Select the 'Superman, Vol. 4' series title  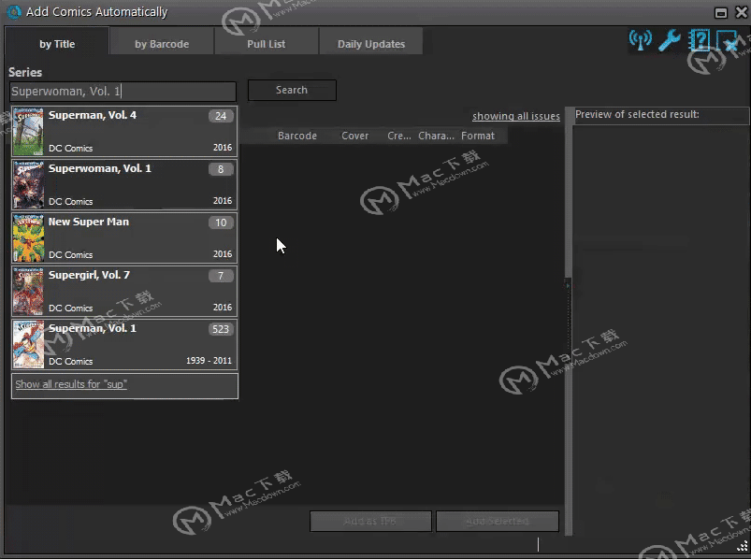pos(93,115)
